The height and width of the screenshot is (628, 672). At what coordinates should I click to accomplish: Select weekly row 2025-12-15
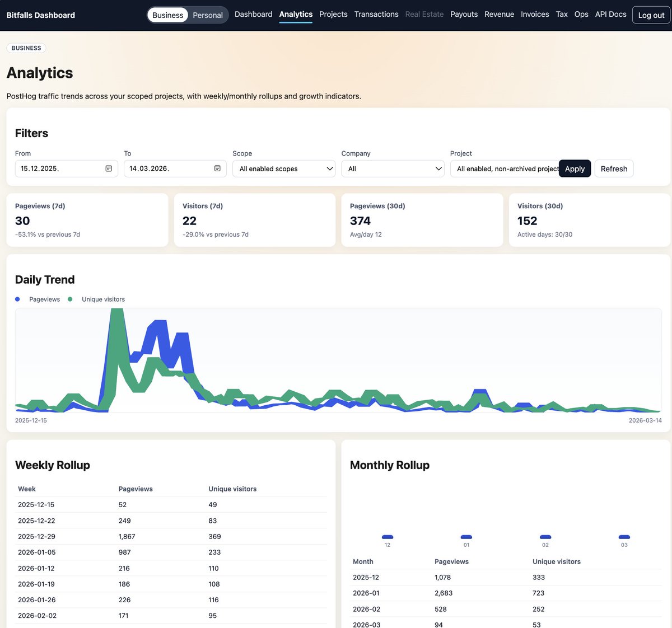171,505
